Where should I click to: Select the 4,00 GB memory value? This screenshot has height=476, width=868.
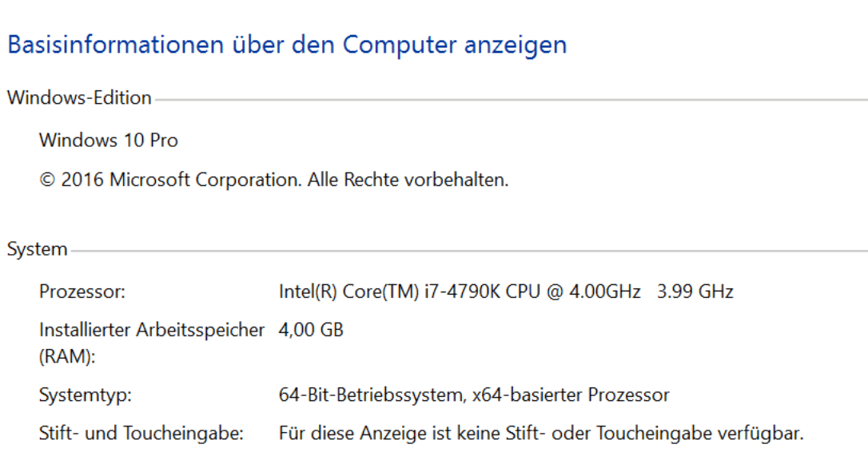click(311, 330)
